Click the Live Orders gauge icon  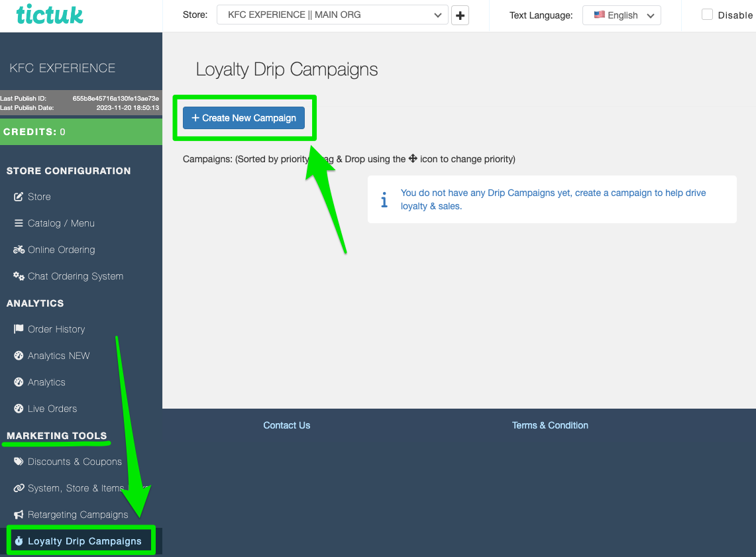19,409
